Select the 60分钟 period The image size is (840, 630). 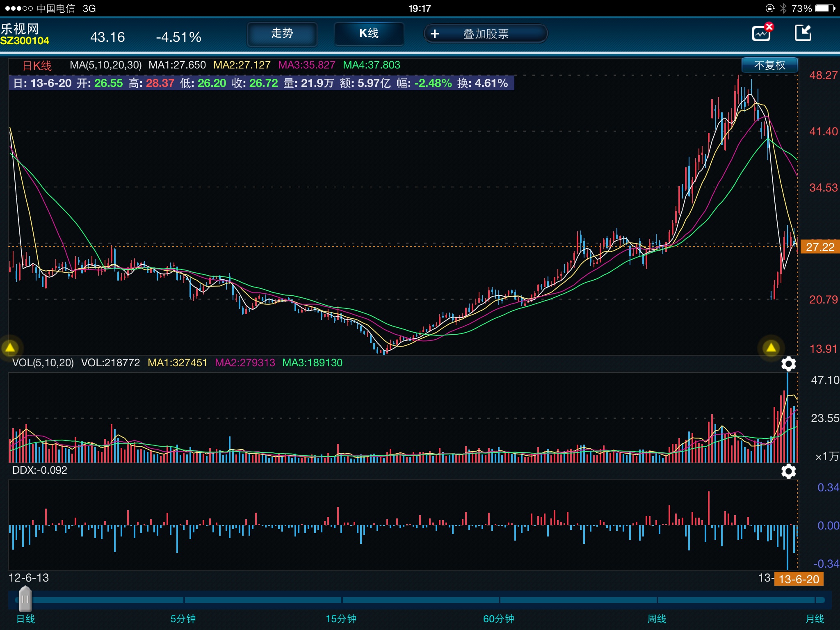[498, 619]
